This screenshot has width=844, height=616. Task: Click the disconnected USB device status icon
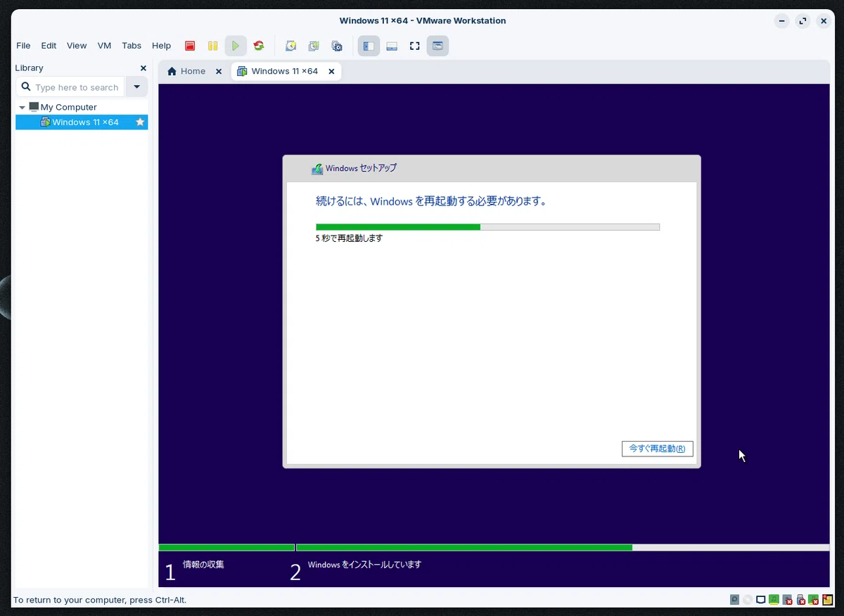coord(801,600)
